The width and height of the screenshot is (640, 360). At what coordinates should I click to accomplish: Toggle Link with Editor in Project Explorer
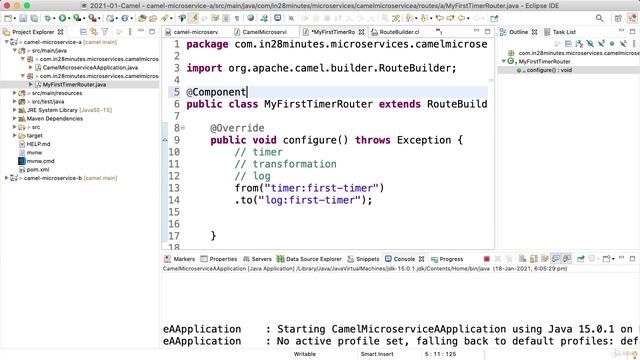coord(94,31)
